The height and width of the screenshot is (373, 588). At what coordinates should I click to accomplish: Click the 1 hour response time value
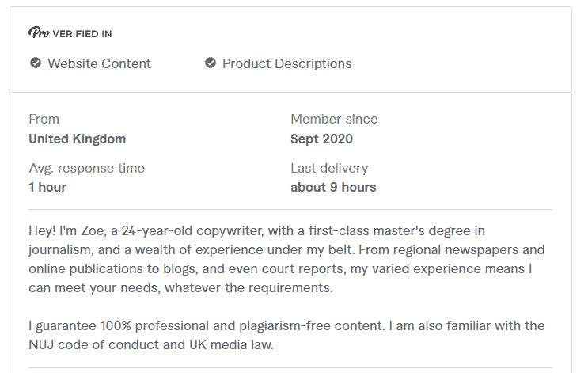tap(47, 187)
